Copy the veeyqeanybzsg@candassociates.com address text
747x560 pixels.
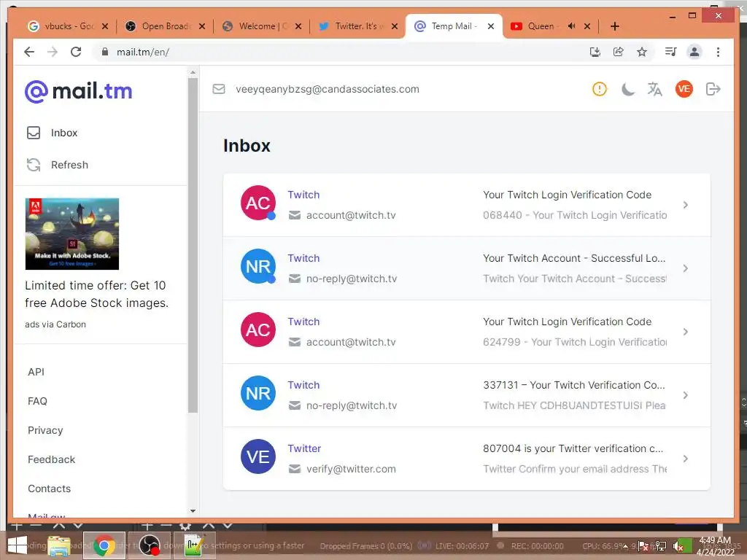point(328,89)
